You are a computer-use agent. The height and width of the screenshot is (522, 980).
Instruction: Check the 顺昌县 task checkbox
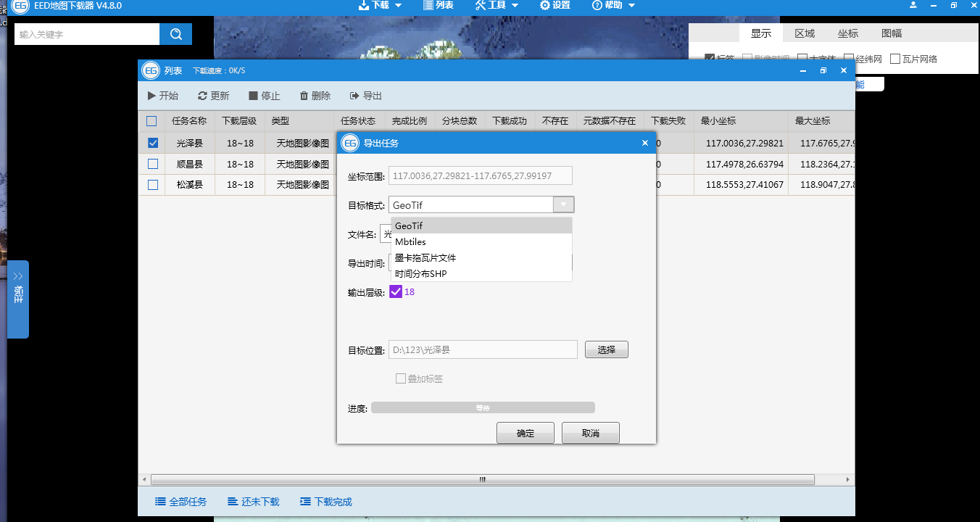152,165
